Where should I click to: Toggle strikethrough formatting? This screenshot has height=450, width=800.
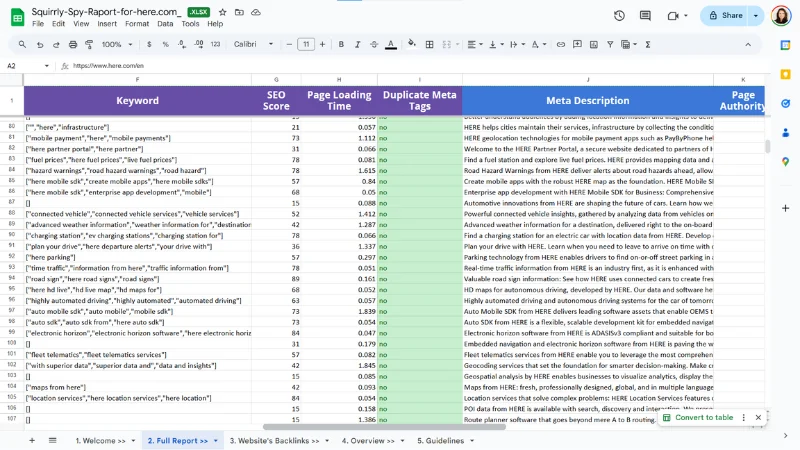375,44
